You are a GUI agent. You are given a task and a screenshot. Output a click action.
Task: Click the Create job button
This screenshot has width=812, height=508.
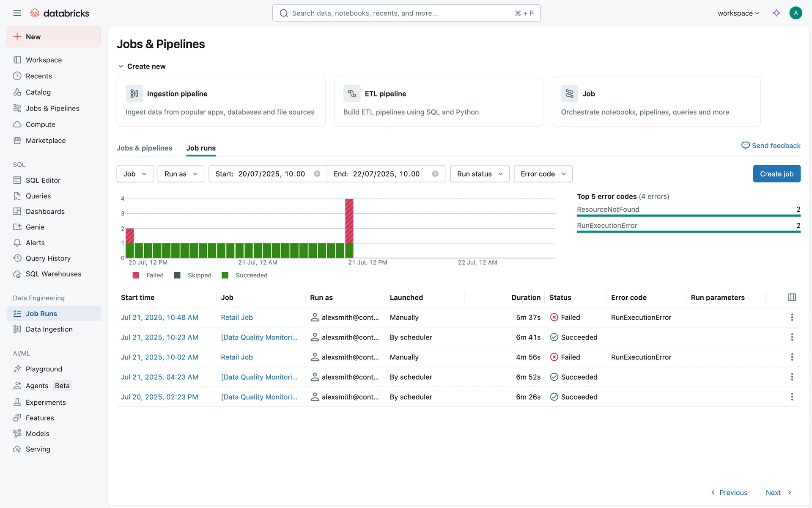pos(776,174)
